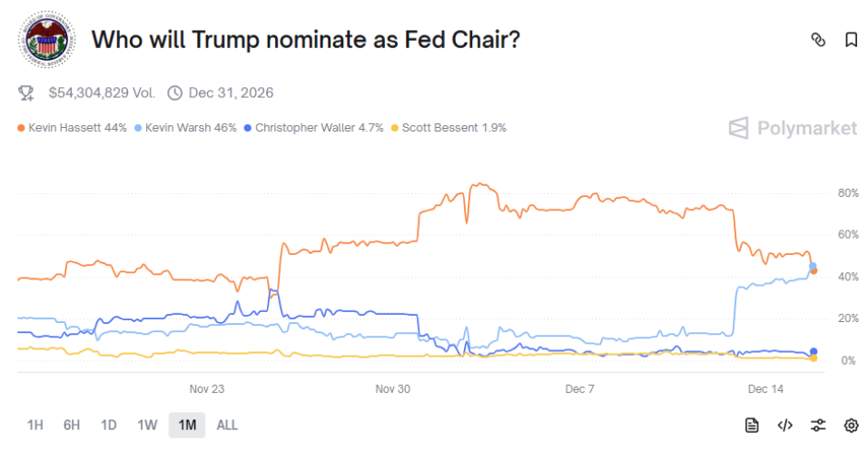This screenshot has height=450, width=868.
Task: Select the 1H time range
Action: [x=35, y=425]
